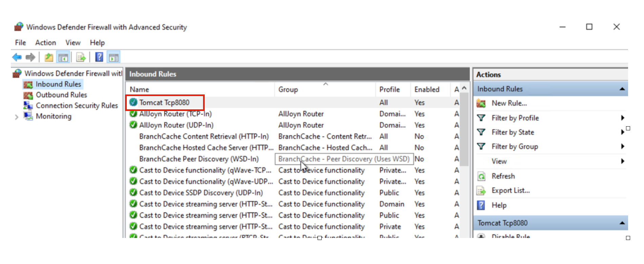Click the Monitoring monitor icon in tree
Image resolution: width=644 pixels, height=264 pixels.
click(28, 116)
